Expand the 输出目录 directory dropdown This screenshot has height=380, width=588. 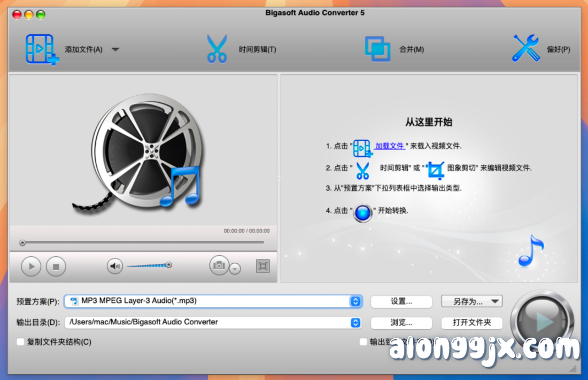(355, 323)
